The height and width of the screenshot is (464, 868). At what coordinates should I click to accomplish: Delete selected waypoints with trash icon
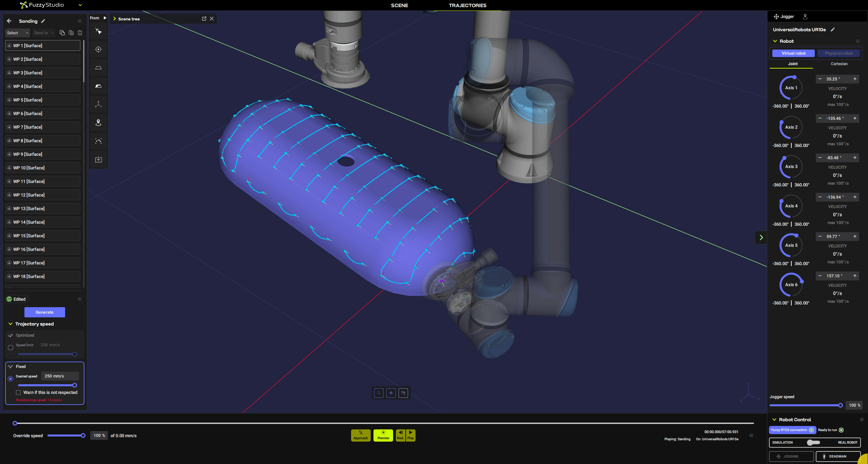tap(80, 33)
